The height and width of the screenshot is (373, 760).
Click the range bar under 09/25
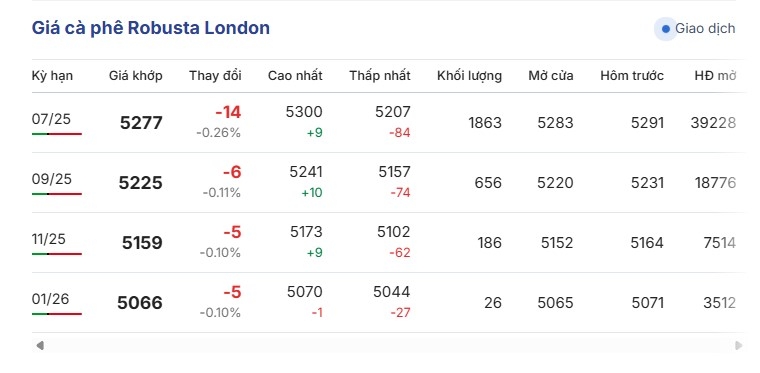tap(57, 194)
